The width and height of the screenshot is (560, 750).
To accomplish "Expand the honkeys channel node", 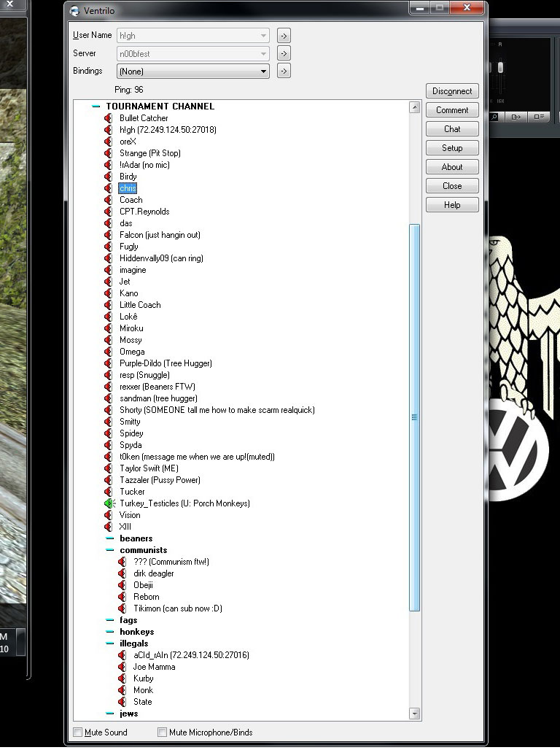I will coord(110,632).
